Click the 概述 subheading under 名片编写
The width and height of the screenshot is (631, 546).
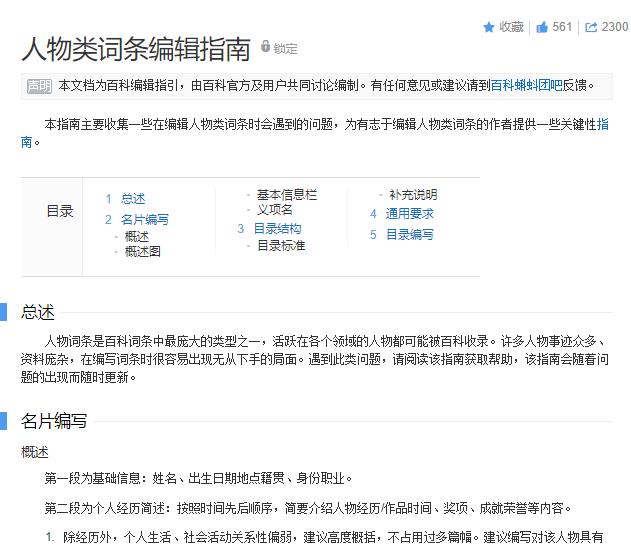35,453
